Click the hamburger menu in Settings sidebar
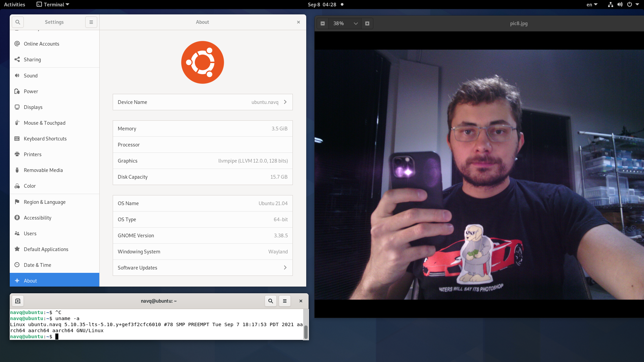 click(91, 22)
